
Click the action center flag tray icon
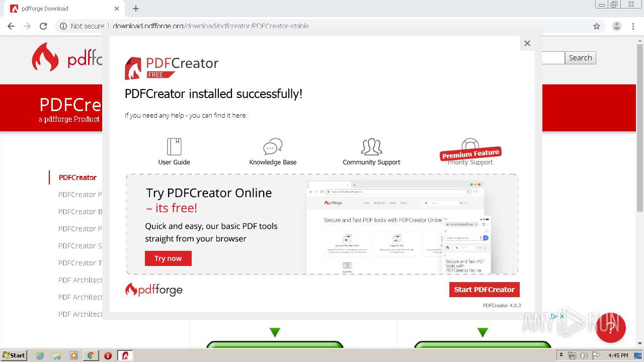pos(596,355)
